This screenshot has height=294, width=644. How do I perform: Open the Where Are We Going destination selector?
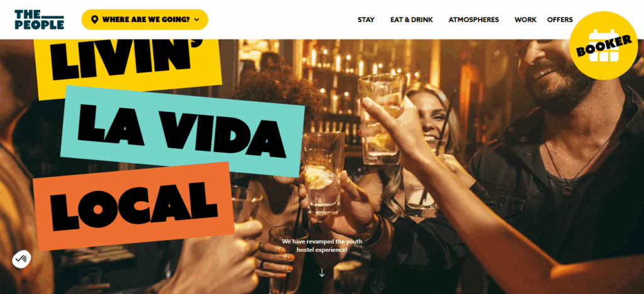[145, 19]
